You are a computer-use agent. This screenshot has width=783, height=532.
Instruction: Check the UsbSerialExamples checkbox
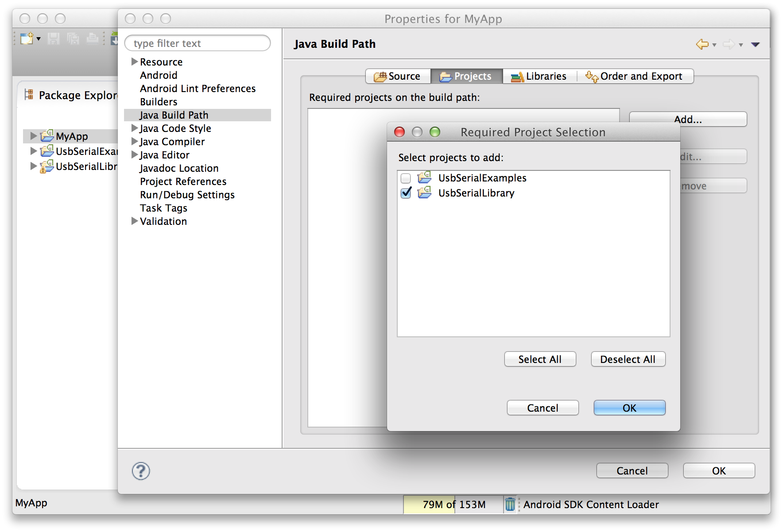point(406,178)
